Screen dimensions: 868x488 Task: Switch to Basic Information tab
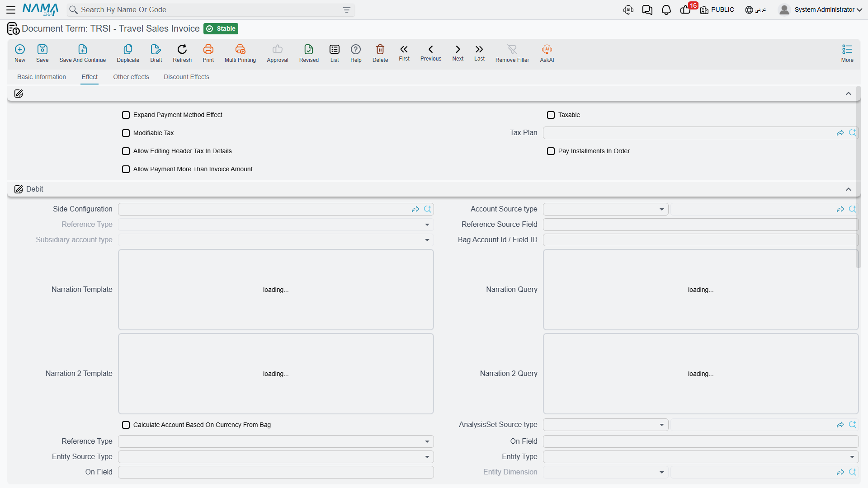(42, 77)
